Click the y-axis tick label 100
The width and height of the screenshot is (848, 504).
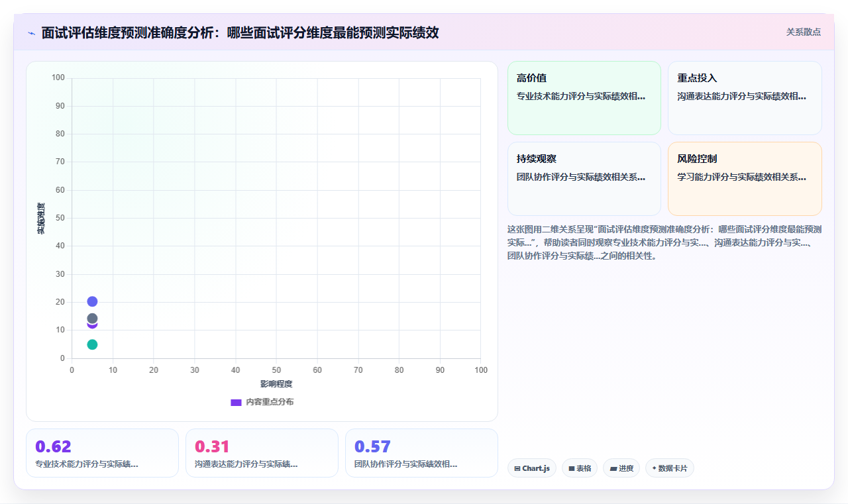point(58,77)
